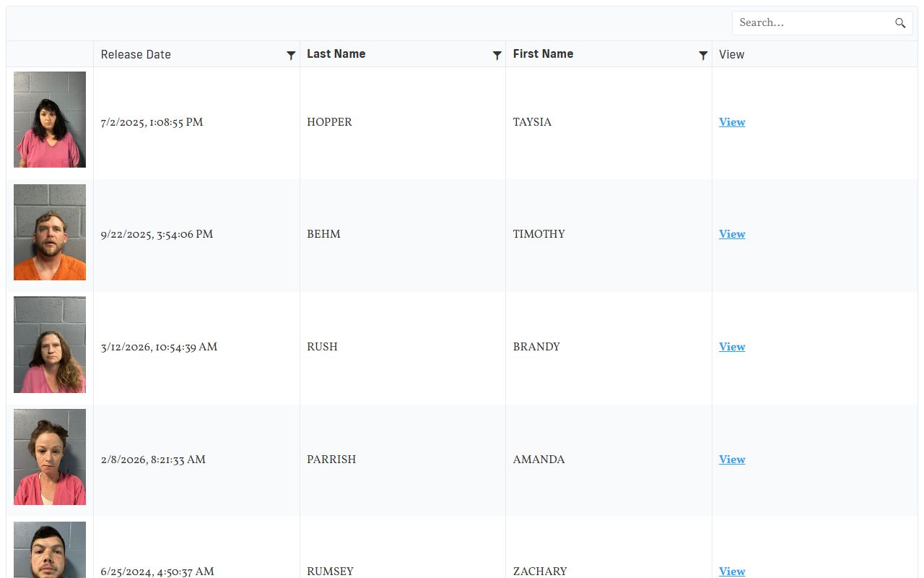Select the TIMOTHY first name cell
The width and height of the screenshot is (924, 578).
(609, 236)
